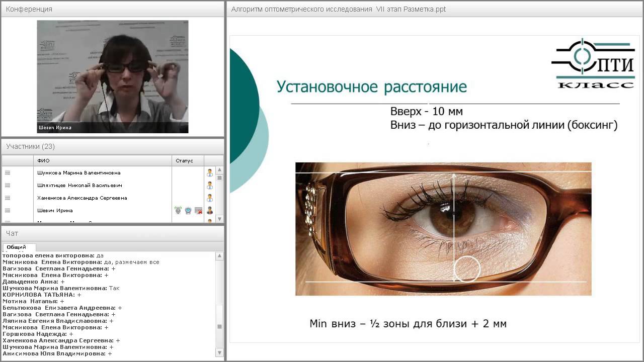Click the Чат panel title

click(x=12, y=233)
